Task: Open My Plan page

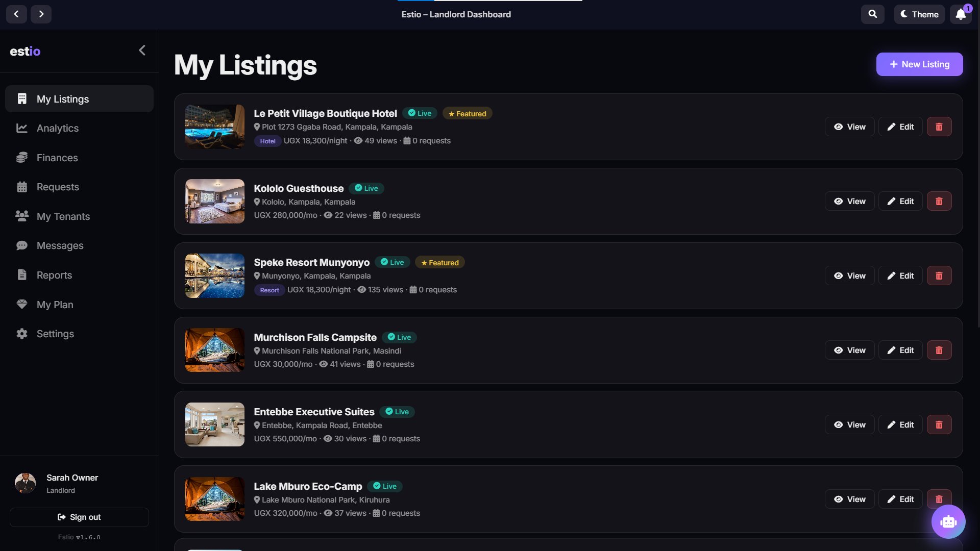Action: pos(79,305)
